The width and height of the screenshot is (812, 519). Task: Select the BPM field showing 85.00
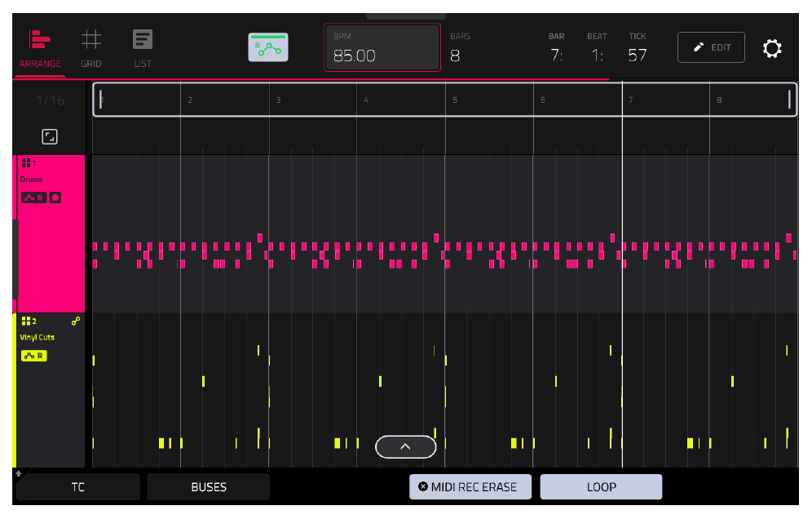382,47
